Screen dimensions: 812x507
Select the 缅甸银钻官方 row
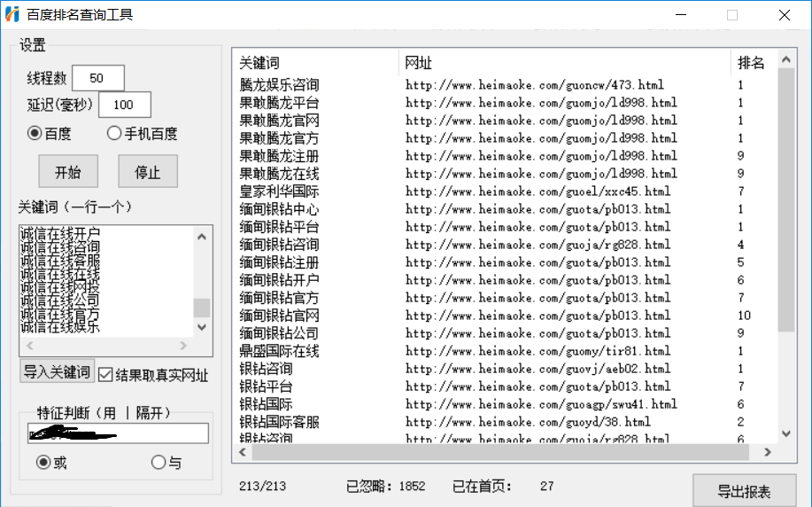tap(506, 298)
